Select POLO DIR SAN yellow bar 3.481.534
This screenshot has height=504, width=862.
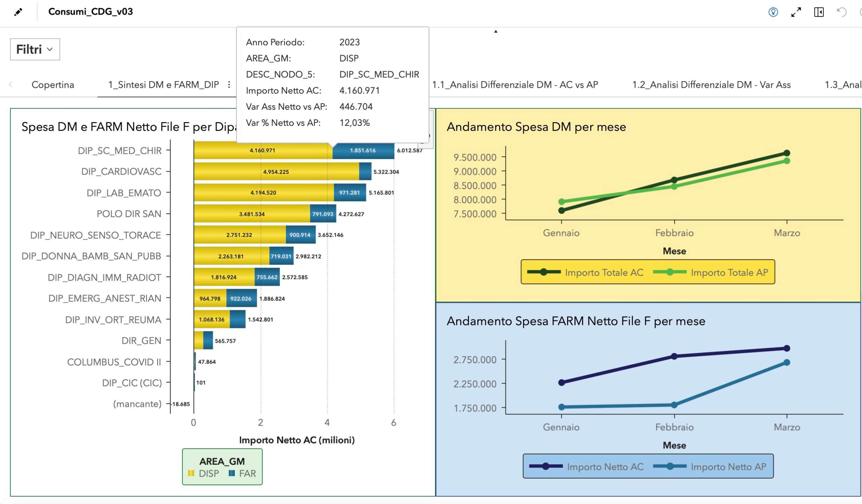252,214
